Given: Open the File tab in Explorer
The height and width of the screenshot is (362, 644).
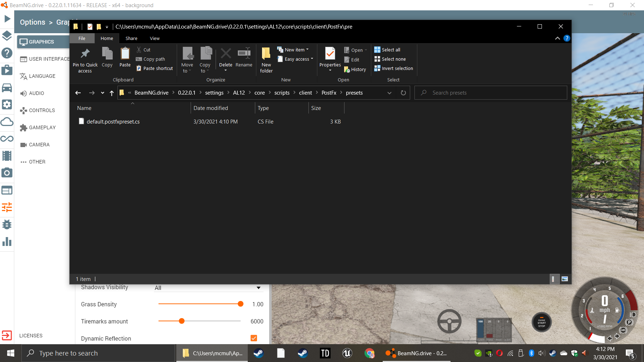Looking at the screenshot, I should click(82, 38).
